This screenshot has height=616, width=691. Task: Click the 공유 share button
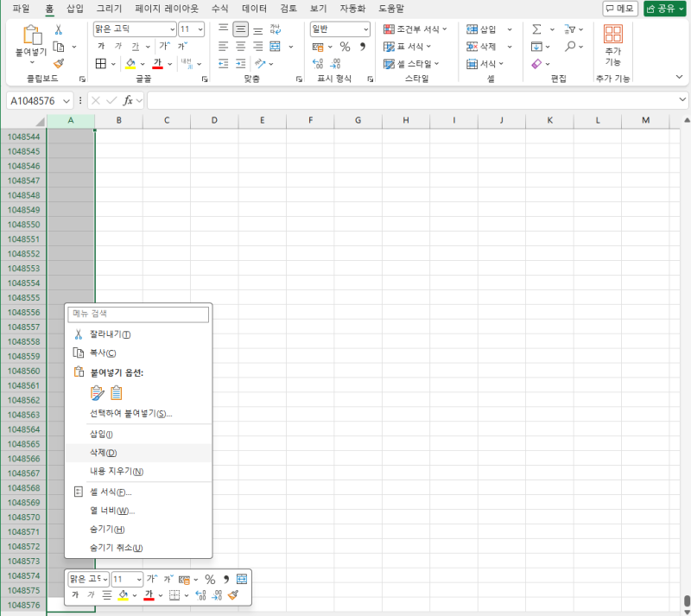pyautogui.click(x=665, y=9)
